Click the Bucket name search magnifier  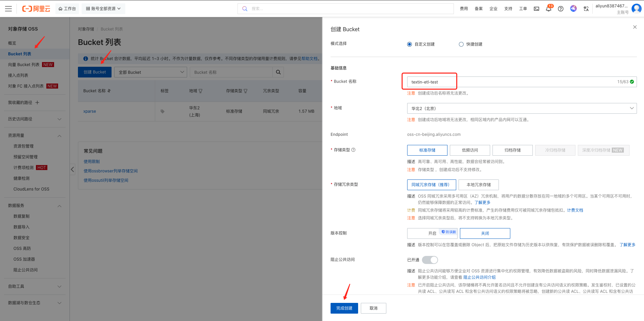coord(278,72)
